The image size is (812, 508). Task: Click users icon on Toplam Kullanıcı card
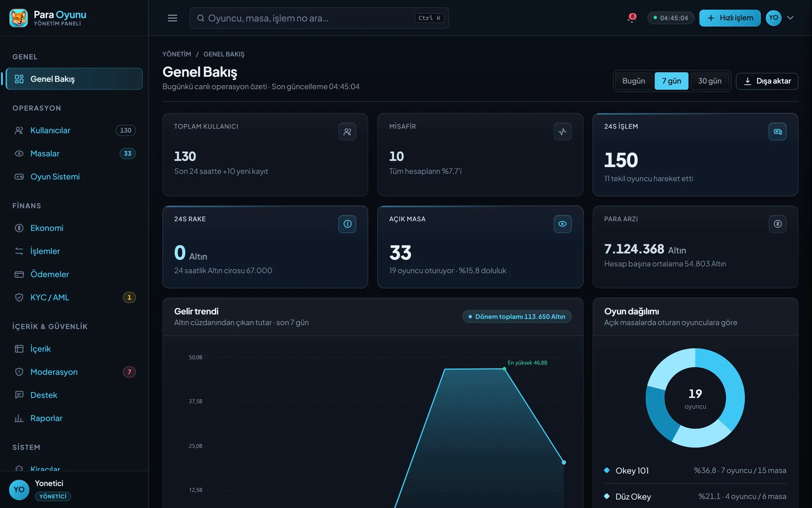click(x=348, y=132)
